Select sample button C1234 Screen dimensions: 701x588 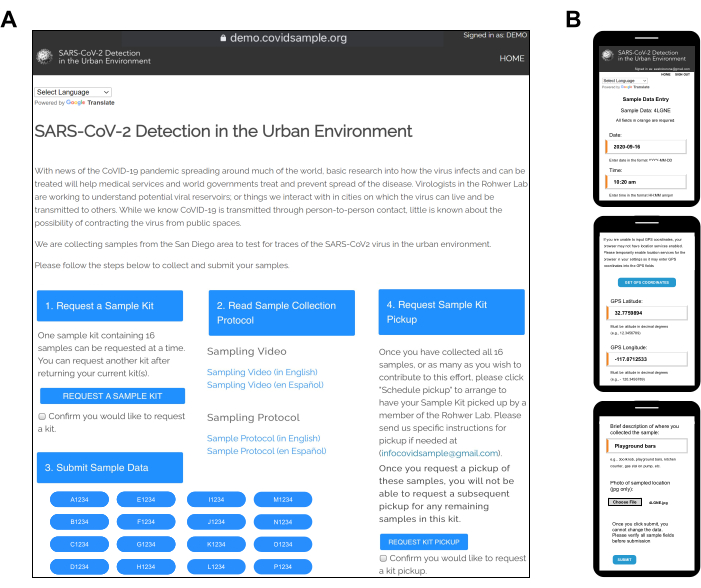79,544
